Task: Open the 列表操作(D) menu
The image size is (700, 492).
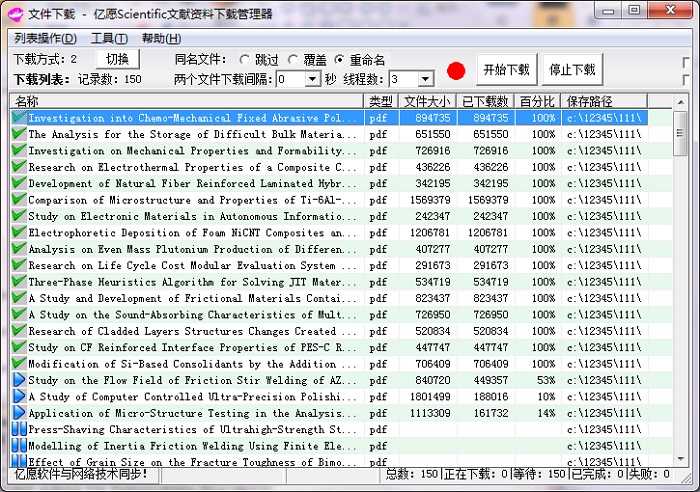Action: point(45,39)
